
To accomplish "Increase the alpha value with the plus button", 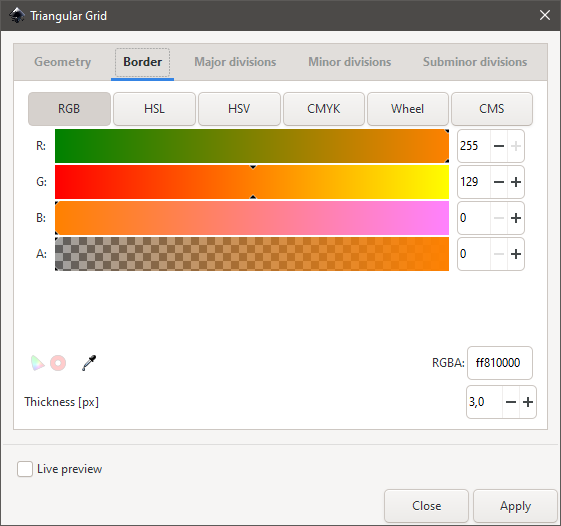I will (516, 254).
